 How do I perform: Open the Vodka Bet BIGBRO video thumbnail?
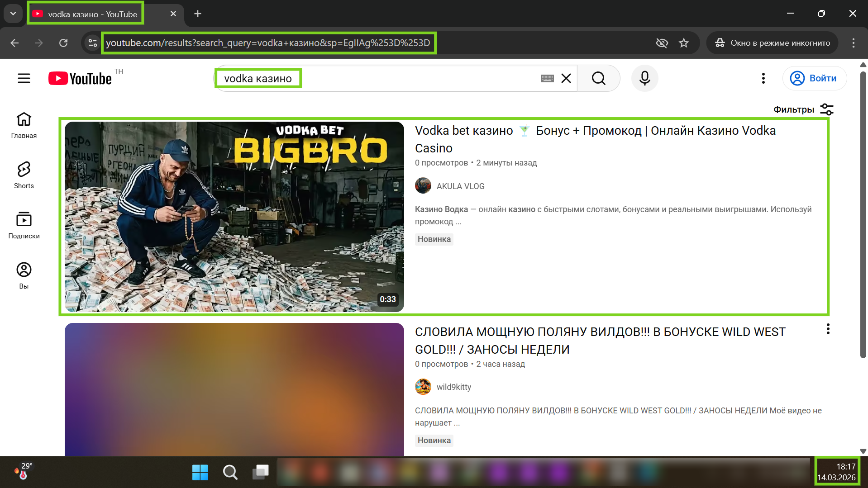point(234,217)
